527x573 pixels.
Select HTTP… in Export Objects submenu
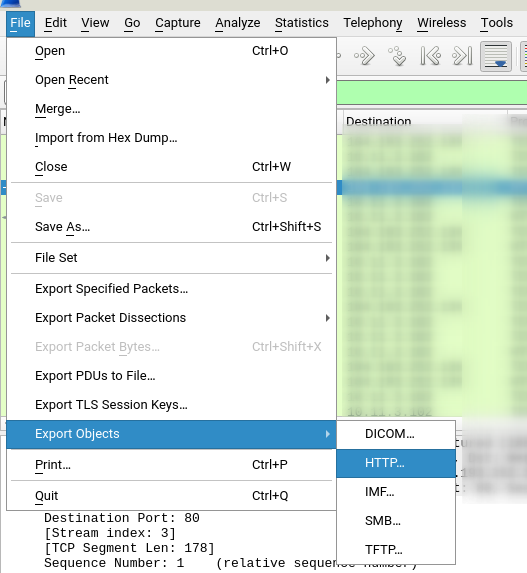(x=396, y=463)
